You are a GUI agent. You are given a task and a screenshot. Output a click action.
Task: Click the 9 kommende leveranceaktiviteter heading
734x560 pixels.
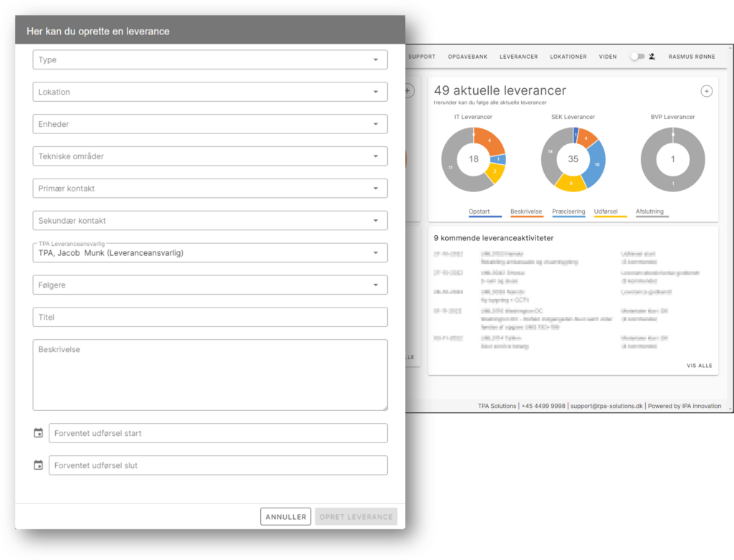[x=493, y=238]
